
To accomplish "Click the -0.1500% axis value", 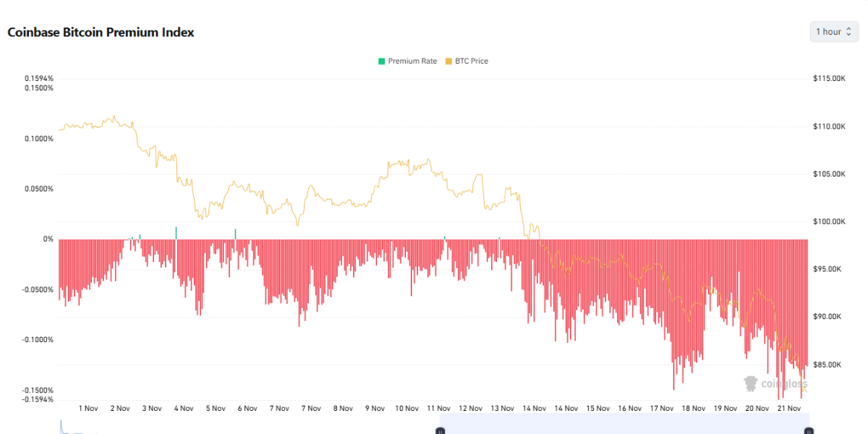I will (38, 390).
